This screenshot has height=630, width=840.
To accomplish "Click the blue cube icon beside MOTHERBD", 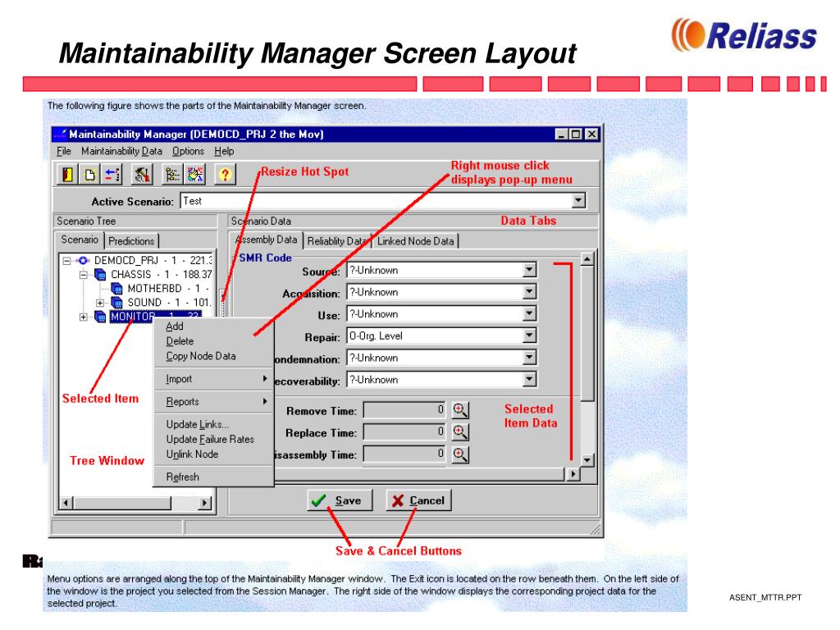I will [116, 289].
